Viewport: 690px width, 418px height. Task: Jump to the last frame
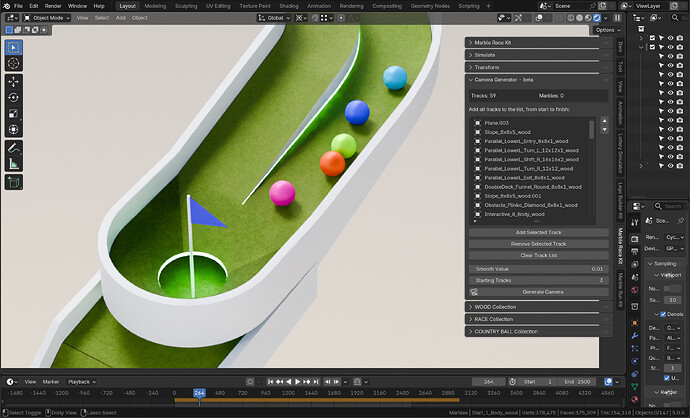[316, 382]
